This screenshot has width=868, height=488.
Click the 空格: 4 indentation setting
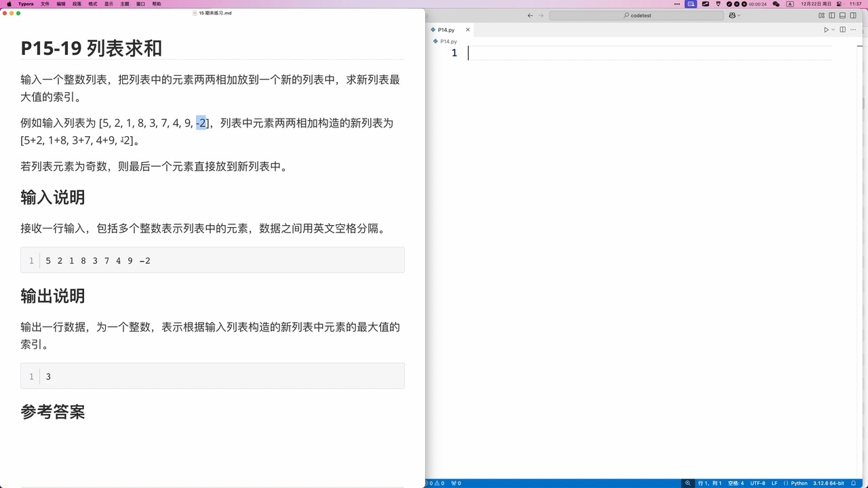coord(735,483)
